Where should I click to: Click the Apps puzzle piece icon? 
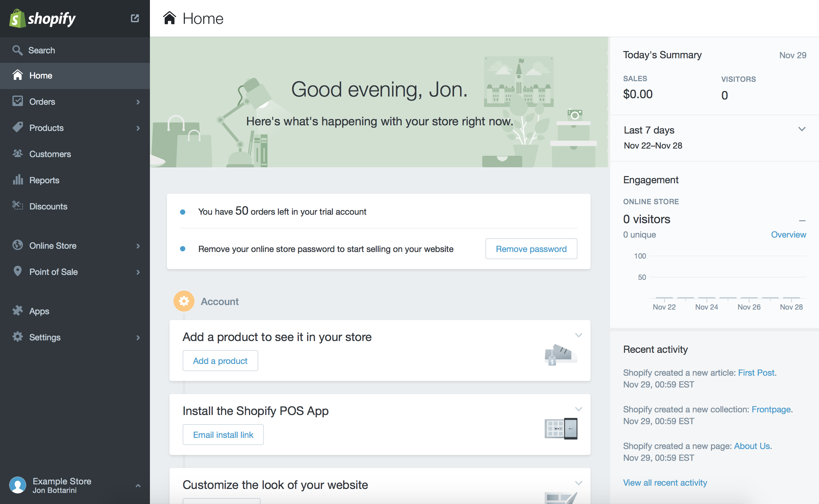tap(18, 311)
